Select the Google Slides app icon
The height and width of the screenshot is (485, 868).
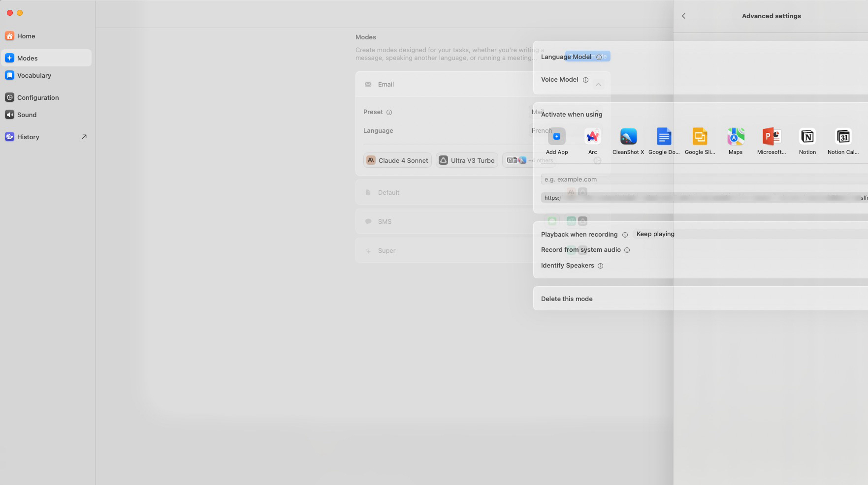(700, 136)
